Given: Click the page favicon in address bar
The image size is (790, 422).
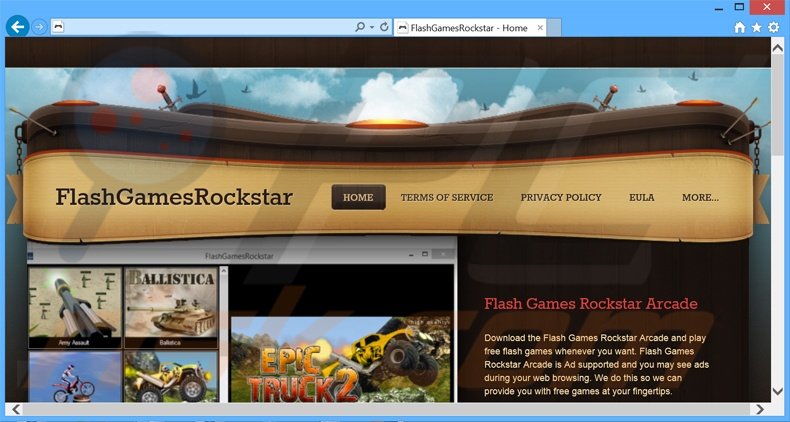Looking at the screenshot, I should pos(58,27).
